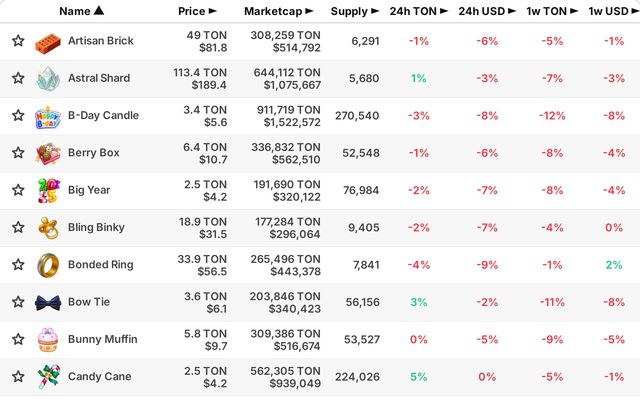Toggle the favorite star for Bunny Muffin
The image size is (640, 400).
pyautogui.click(x=18, y=339)
